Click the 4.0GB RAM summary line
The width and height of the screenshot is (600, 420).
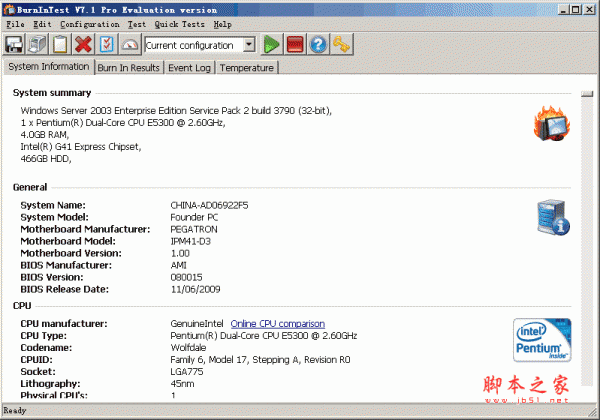click(45, 135)
